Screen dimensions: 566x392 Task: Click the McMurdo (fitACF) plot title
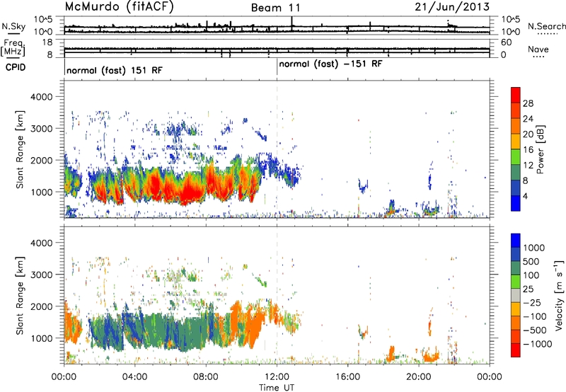pos(119,7)
